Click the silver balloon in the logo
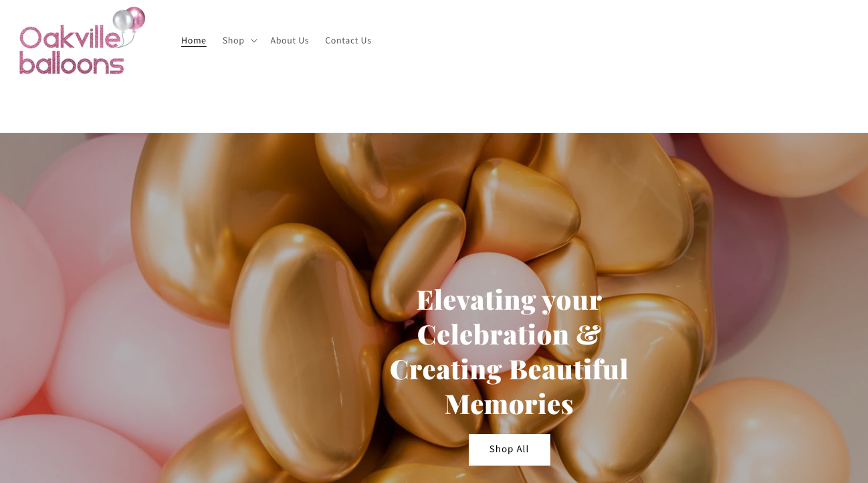Screen dimensions: 868x483 pos(123,21)
